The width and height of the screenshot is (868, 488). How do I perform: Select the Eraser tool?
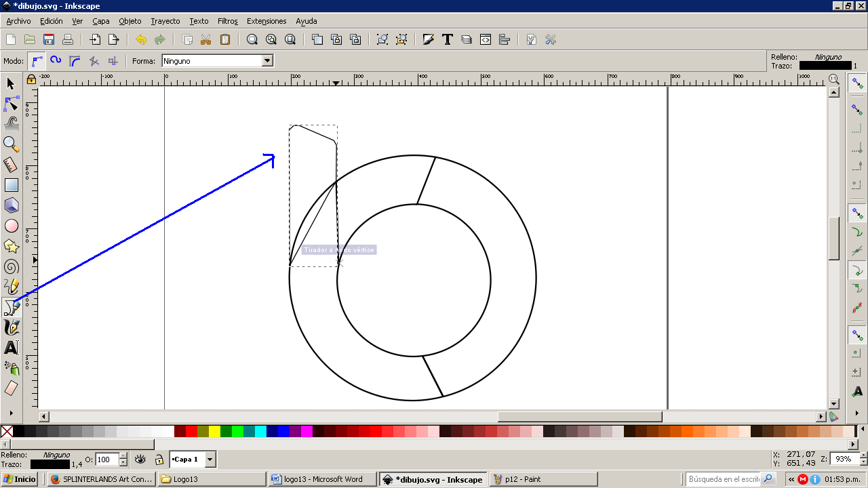(11, 388)
